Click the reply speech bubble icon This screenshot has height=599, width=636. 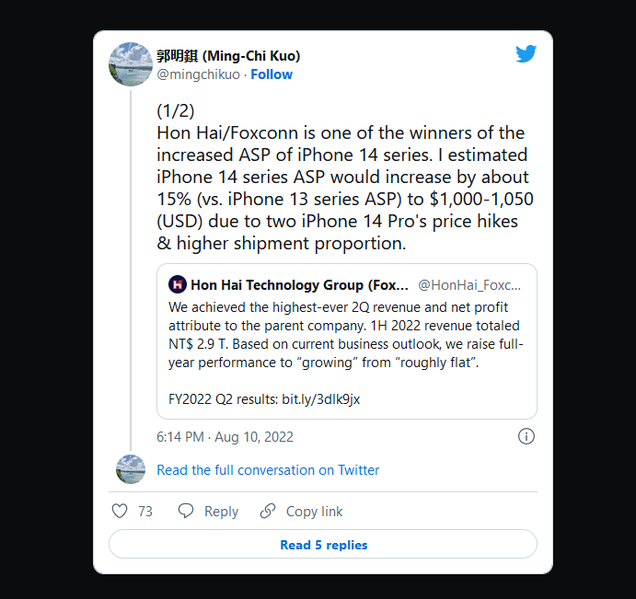(x=186, y=511)
